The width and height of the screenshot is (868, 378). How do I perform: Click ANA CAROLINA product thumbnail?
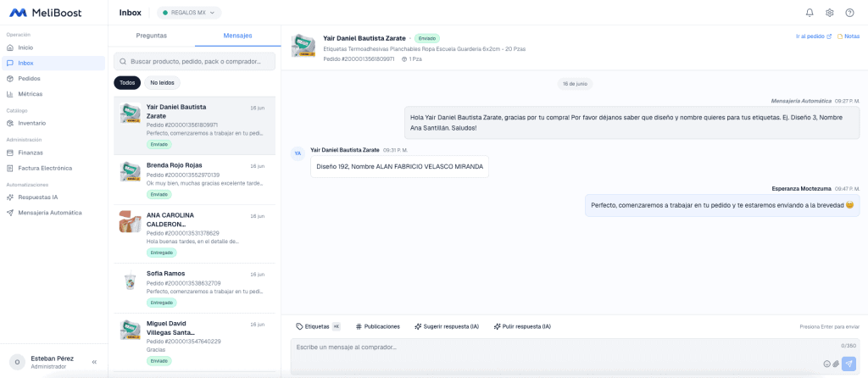(130, 222)
